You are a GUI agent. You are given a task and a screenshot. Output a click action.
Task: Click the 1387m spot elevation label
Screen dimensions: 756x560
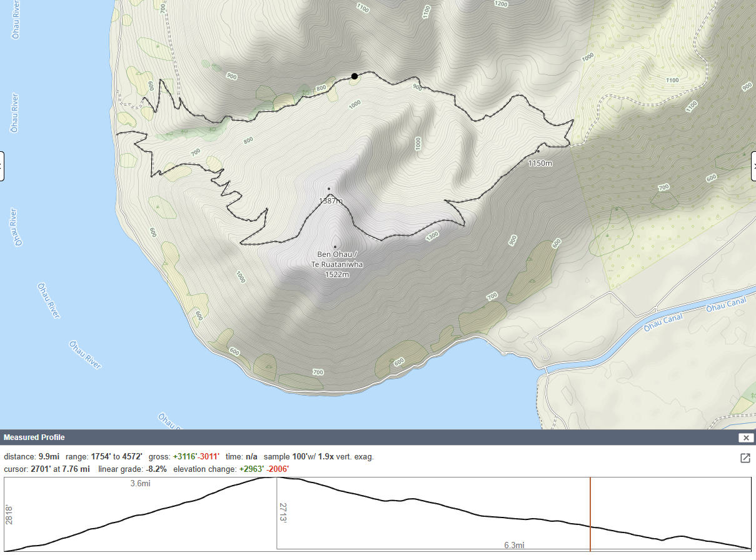[331, 201]
